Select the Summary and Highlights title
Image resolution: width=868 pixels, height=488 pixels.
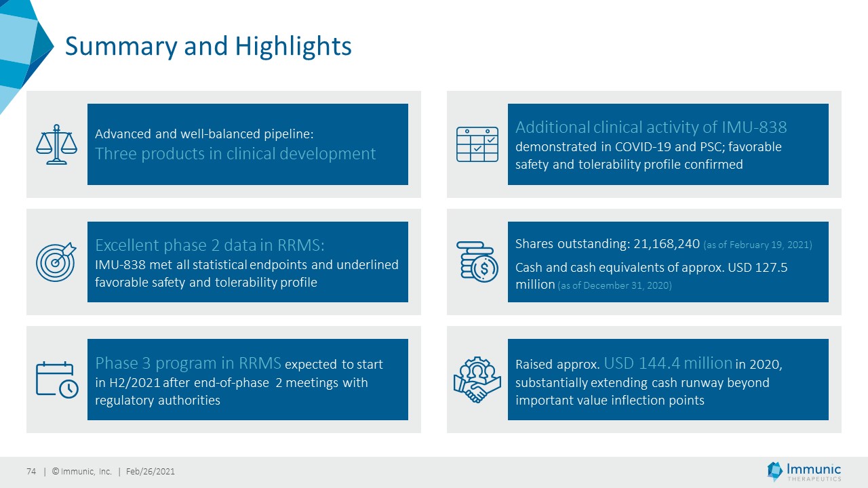(x=208, y=46)
